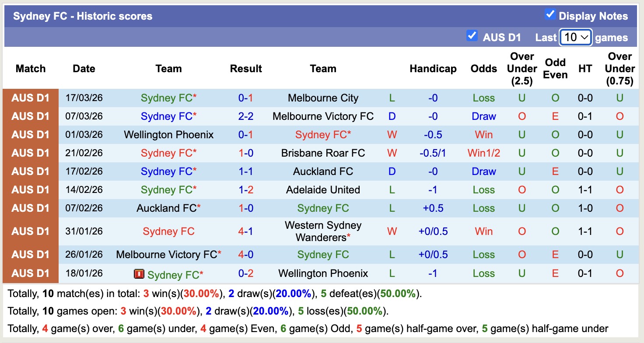644x343 pixels.
Task: Click Western Sydney Wanderers link
Action: [x=322, y=231]
